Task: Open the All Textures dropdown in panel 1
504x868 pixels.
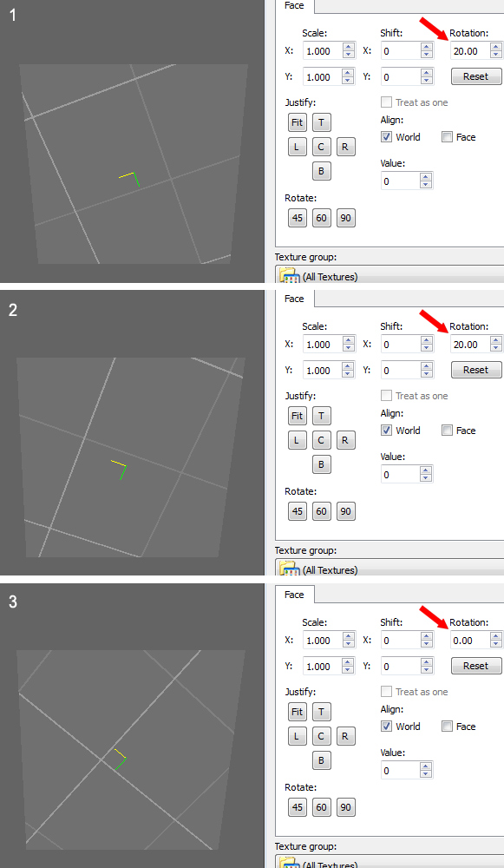Action: pyautogui.click(x=389, y=275)
